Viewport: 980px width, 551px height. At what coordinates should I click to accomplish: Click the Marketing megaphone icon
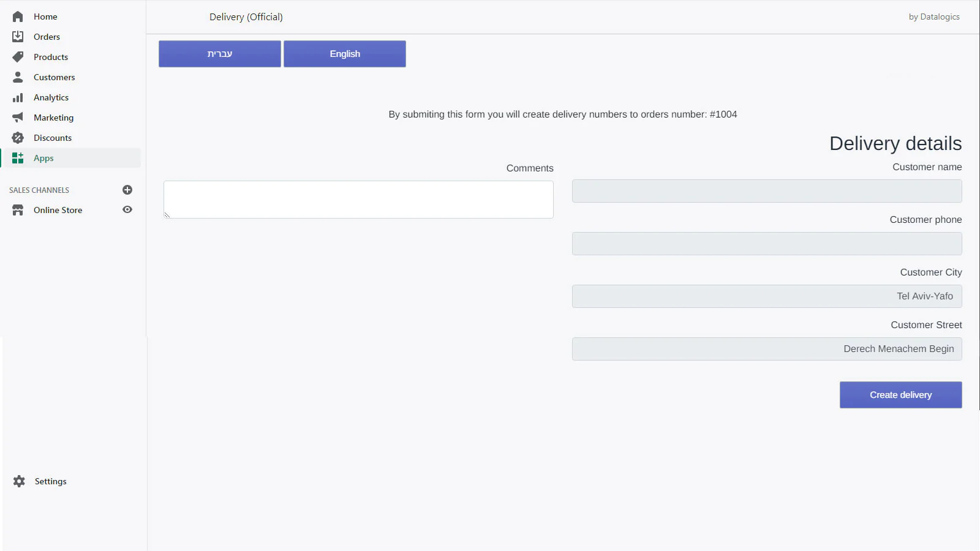tap(18, 117)
